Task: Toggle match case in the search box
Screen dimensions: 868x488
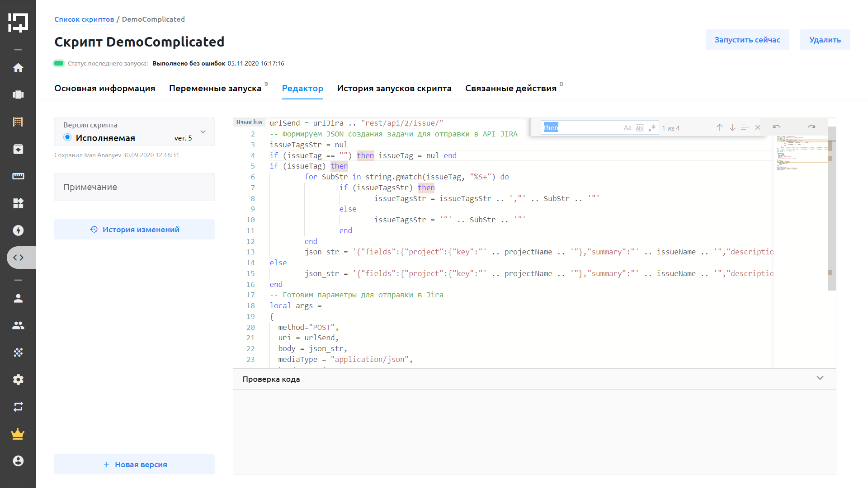Action: pyautogui.click(x=627, y=128)
